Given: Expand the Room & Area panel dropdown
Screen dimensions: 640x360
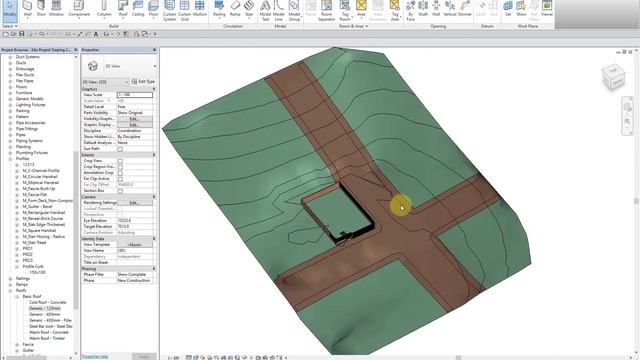Looking at the screenshot, I should [353, 26].
